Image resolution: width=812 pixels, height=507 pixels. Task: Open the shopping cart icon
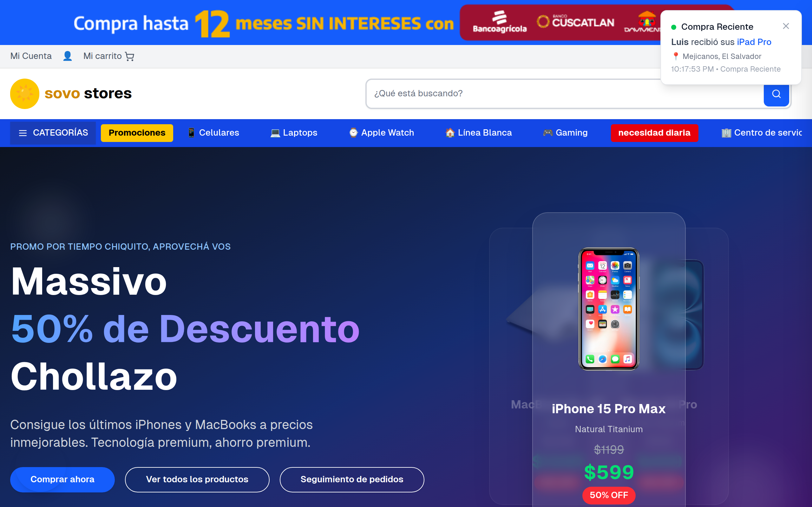tap(129, 56)
